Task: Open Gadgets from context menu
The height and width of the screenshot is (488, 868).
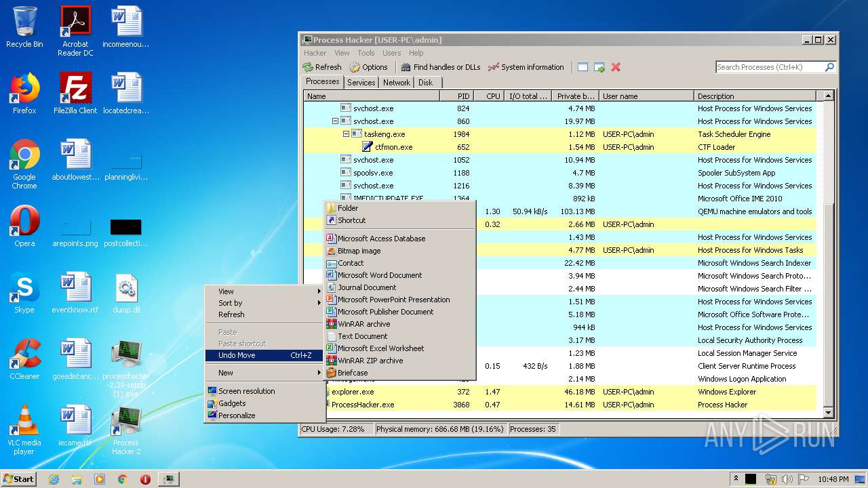Action: point(265,403)
